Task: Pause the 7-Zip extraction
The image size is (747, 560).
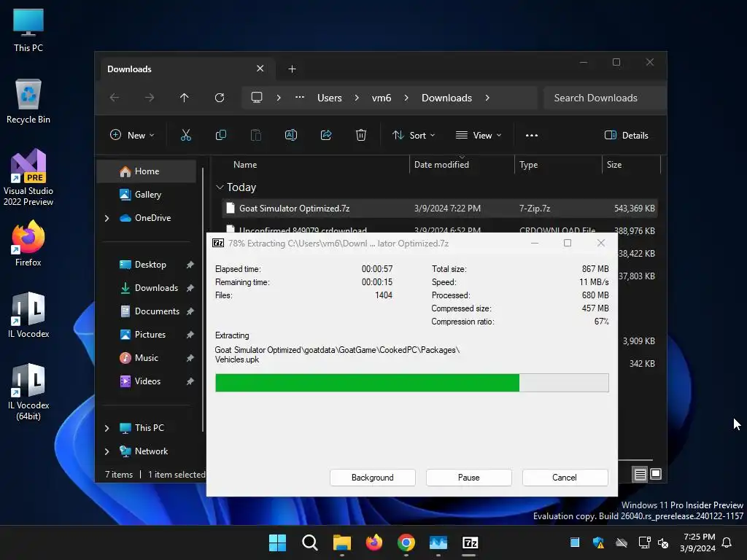Action: coord(469,477)
